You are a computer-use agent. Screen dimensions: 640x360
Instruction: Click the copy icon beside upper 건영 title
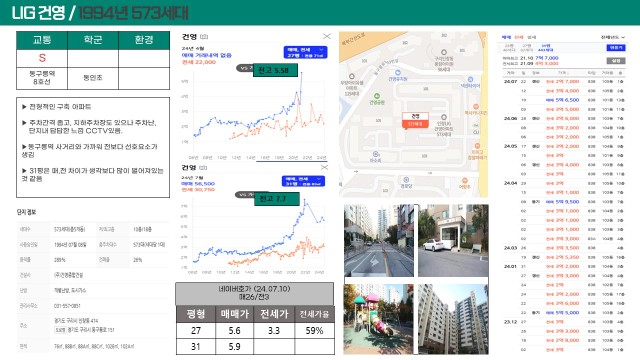pyautogui.click(x=204, y=37)
